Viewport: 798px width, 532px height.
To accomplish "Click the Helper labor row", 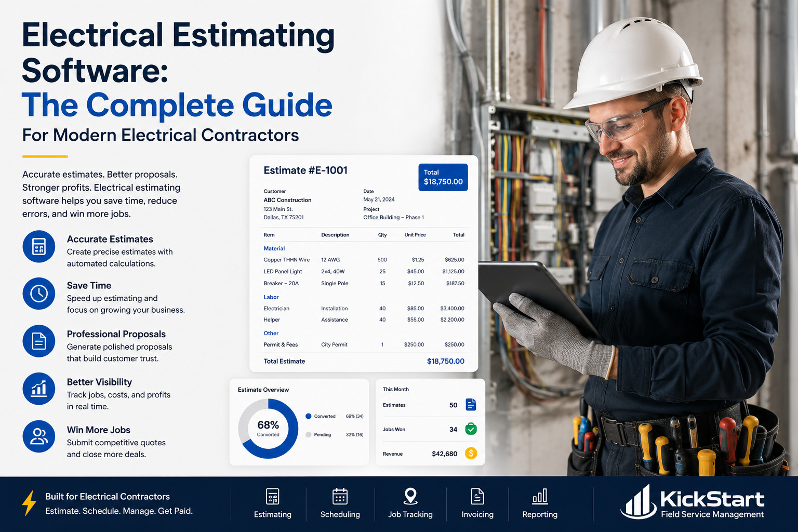I will 364,320.
